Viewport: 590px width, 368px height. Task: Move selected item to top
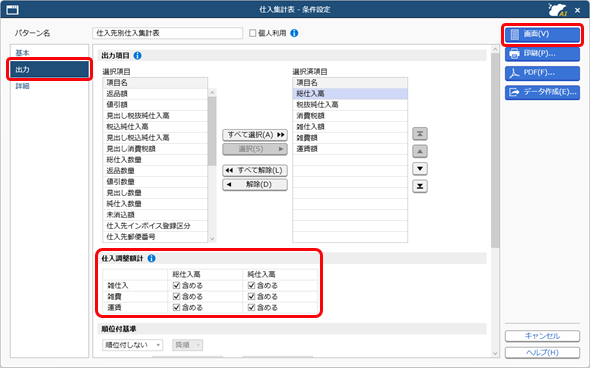click(x=420, y=134)
